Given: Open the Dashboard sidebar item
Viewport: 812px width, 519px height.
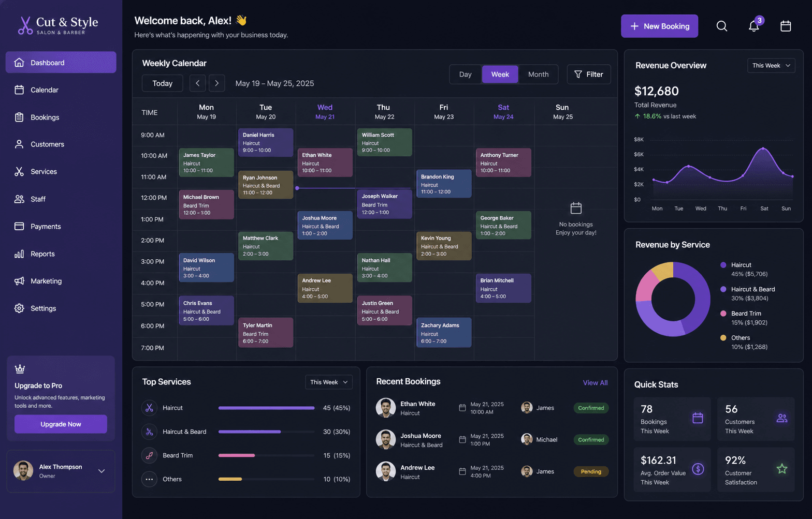Looking at the screenshot, I should pyautogui.click(x=61, y=62).
